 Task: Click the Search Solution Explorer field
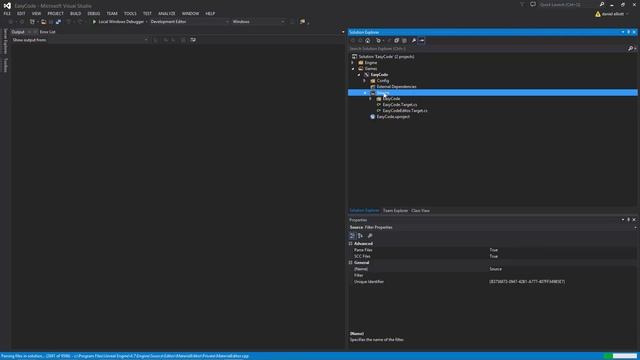[x=488, y=49]
